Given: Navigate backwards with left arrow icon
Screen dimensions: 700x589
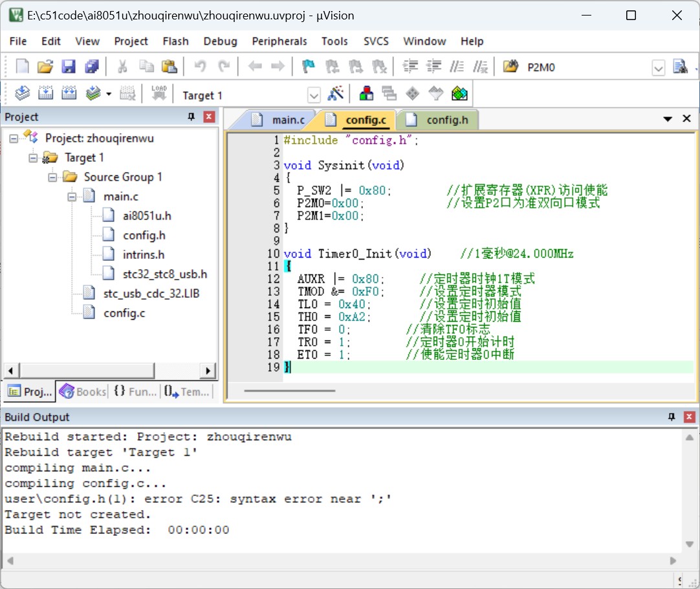Looking at the screenshot, I should pos(255,67).
